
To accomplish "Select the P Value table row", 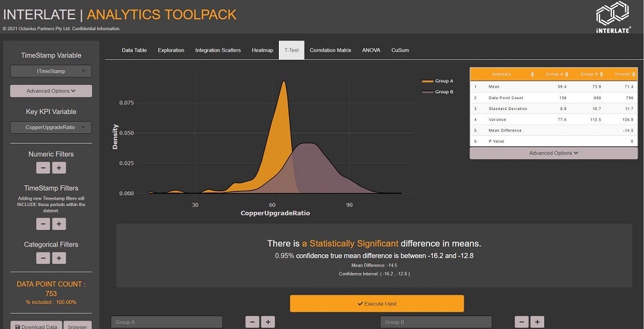I will [554, 141].
